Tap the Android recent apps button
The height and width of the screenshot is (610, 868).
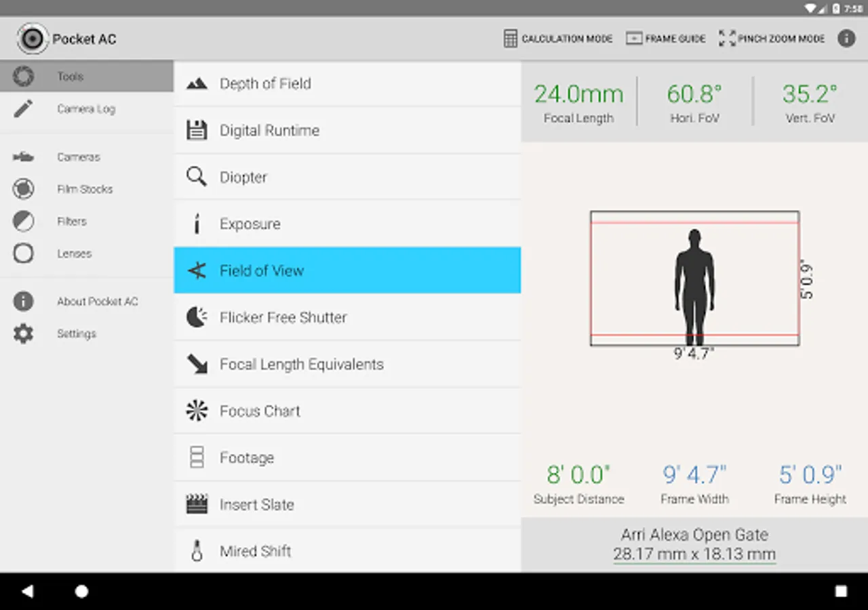coord(841,591)
